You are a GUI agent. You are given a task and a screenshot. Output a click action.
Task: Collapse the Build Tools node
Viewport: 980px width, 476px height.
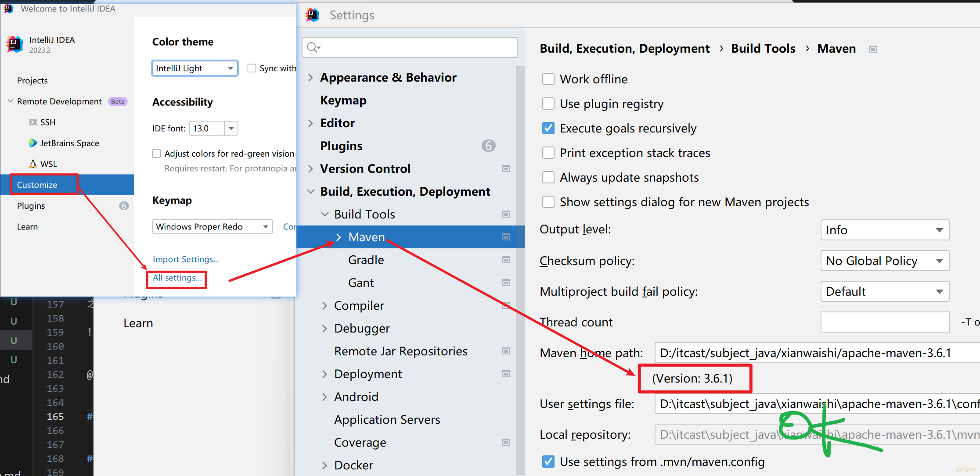point(324,215)
